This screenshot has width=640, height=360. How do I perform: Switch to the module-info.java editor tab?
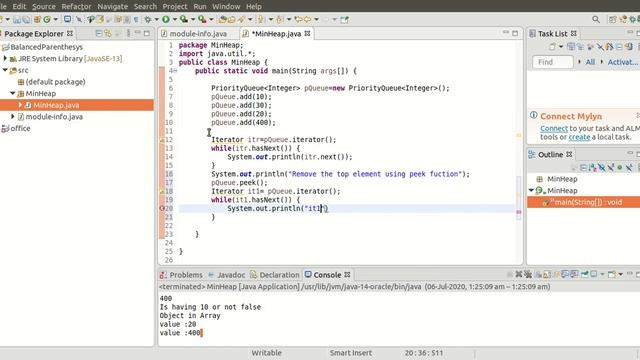coord(198,34)
